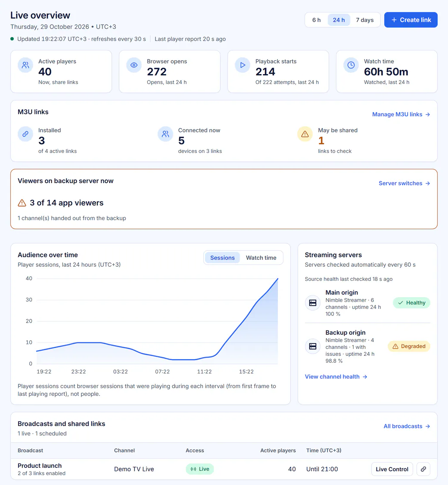The height and width of the screenshot is (485, 448).
Task: Click the 40 active players card value
Action: (45, 72)
